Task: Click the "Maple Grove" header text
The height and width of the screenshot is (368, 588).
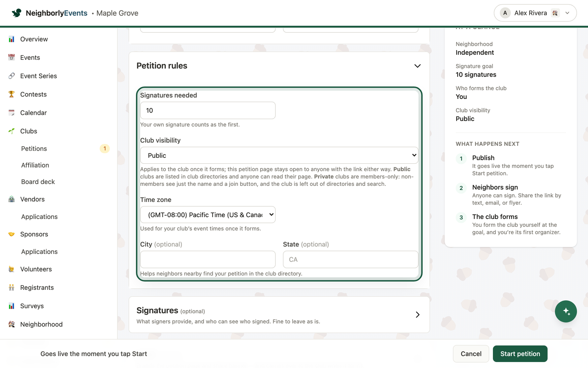Action: [117, 13]
